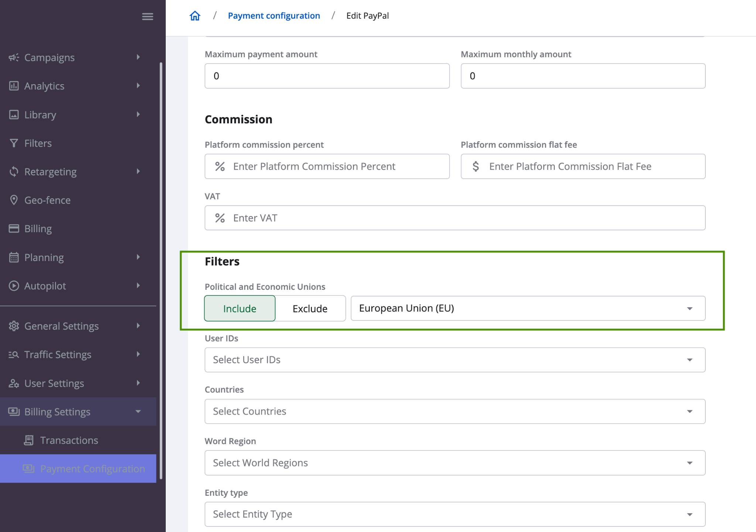Click the Word Region label
Image resolution: width=756 pixels, height=532 pixels.
[x=230, y=441]
